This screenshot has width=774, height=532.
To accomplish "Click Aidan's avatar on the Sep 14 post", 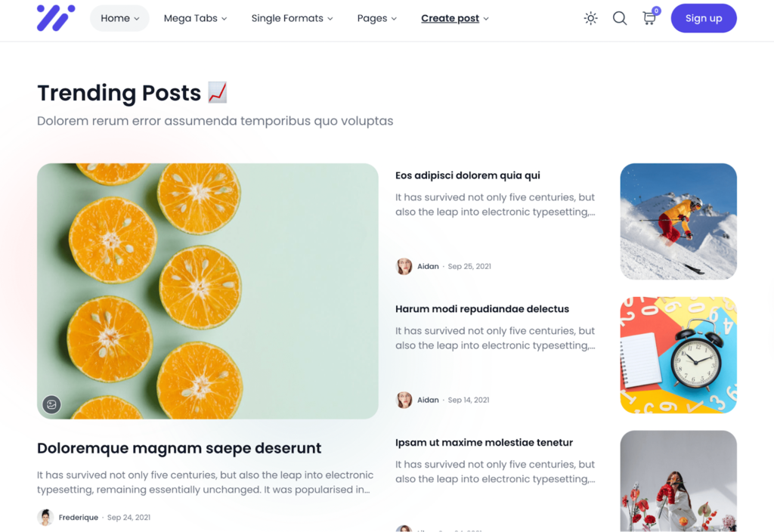I will 404,400.
